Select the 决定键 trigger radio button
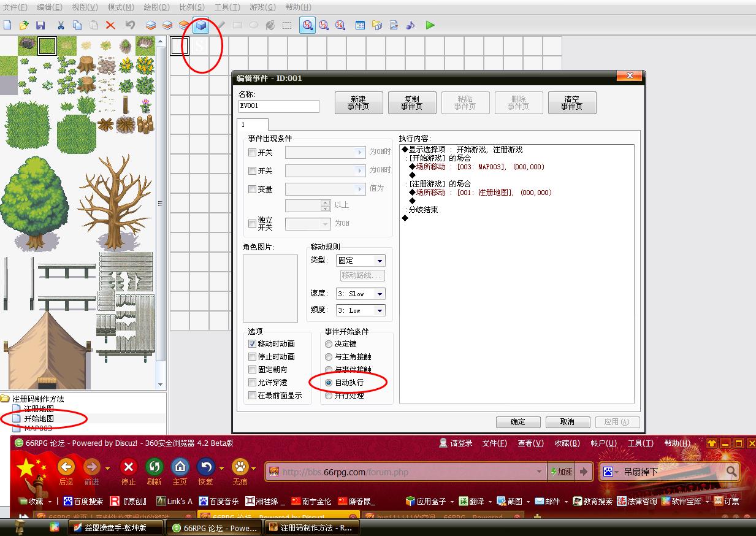 [x=329, y=344]
